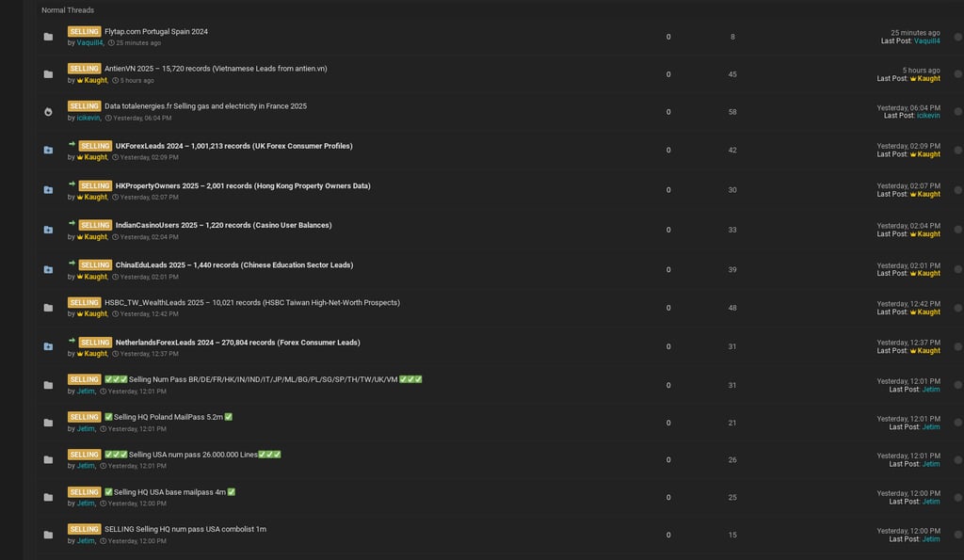Click the SELLING tag on the totalenergies.fr thread
The width and height of the screenshot is (964, 560).
pyautogui.click(x=84, y=105)
